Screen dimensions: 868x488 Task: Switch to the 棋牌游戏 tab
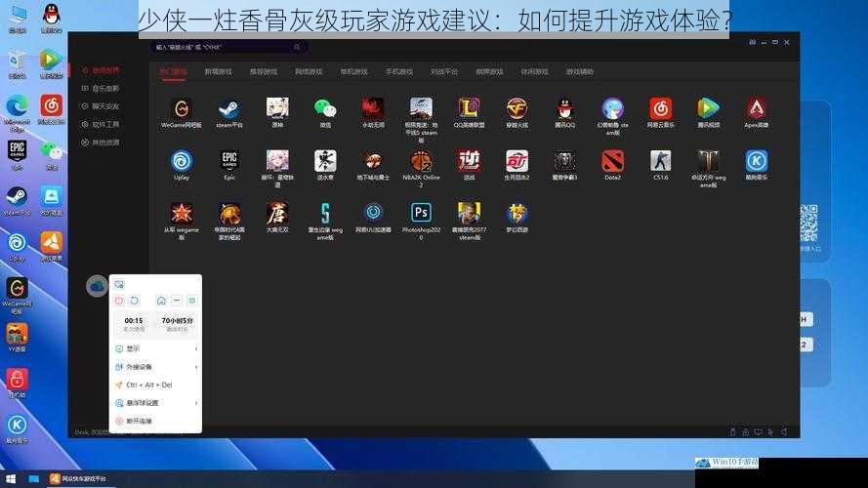click(x=489, y=72)
